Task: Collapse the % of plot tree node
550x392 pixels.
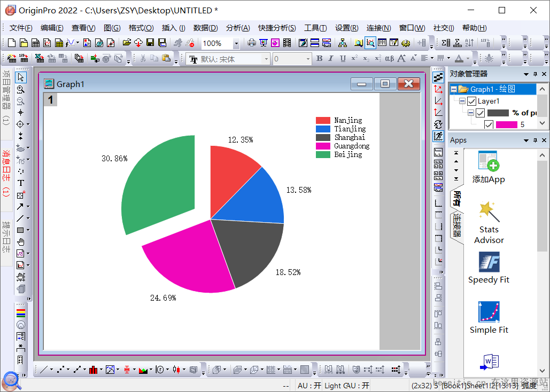Action: (471, 113)
